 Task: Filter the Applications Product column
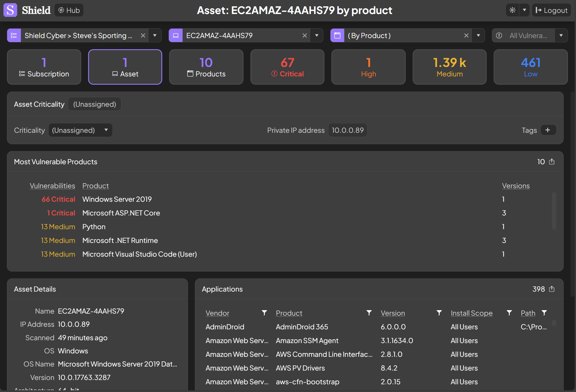pyautogui.click(x=369, y=313)
